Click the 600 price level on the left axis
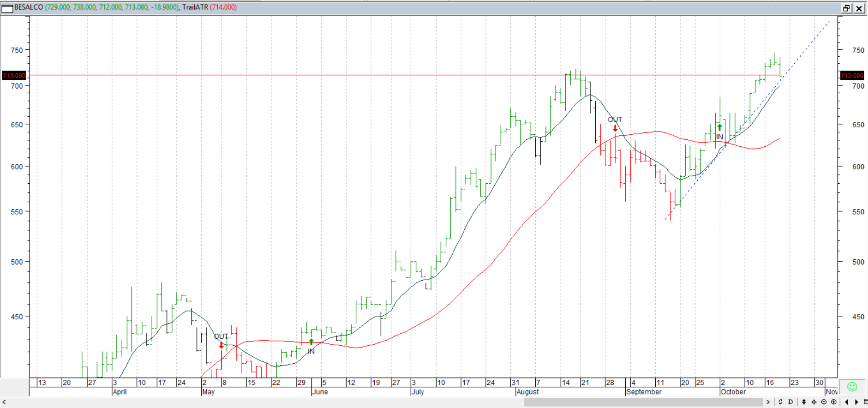The height and width of the screenshot is (408, 868). [x=17, y=167]
